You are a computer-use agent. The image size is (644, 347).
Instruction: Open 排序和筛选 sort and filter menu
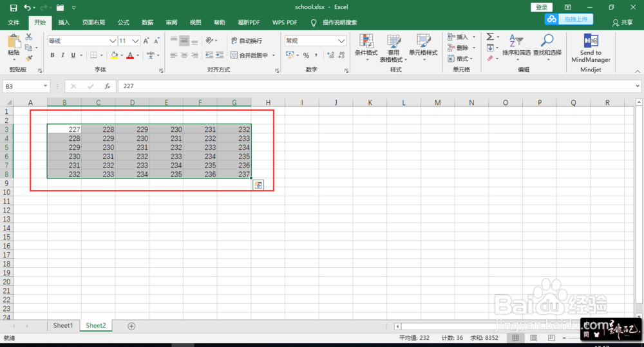(x=516, y=48)
